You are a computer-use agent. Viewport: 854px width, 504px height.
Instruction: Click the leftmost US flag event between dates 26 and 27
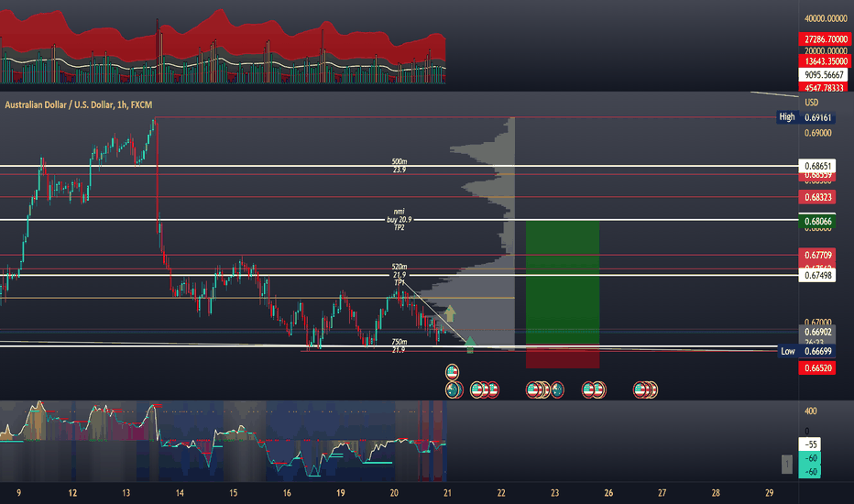pos(640,389)
